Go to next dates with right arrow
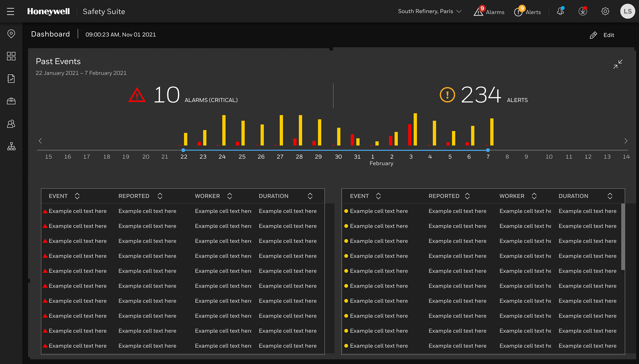Screen dimensions: 639x364 [626, 141]
